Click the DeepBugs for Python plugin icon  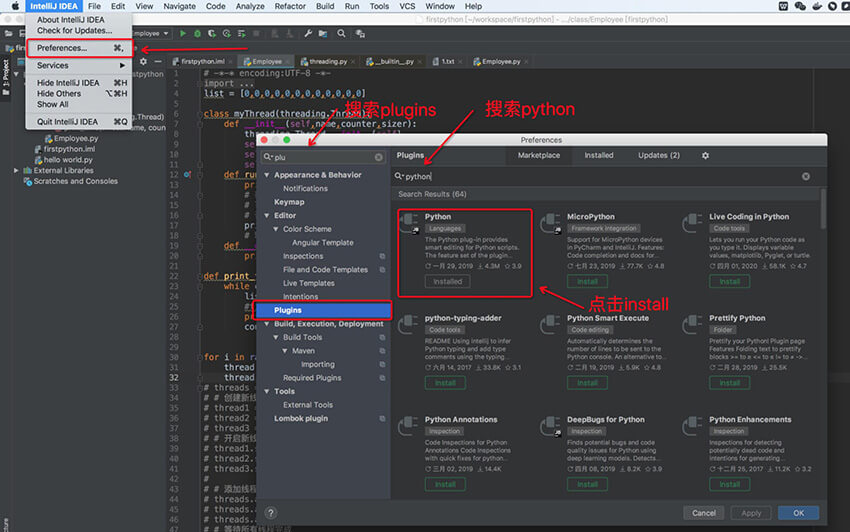click(x=551, y=426)
